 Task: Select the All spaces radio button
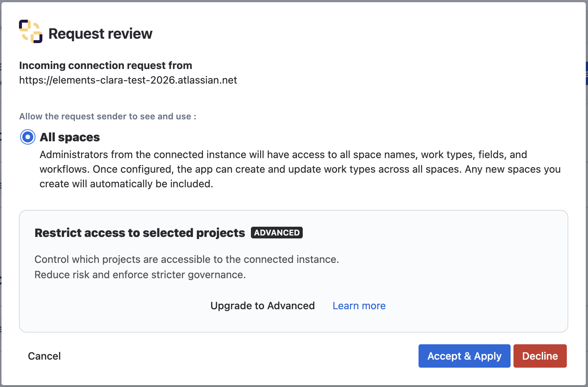28,137
